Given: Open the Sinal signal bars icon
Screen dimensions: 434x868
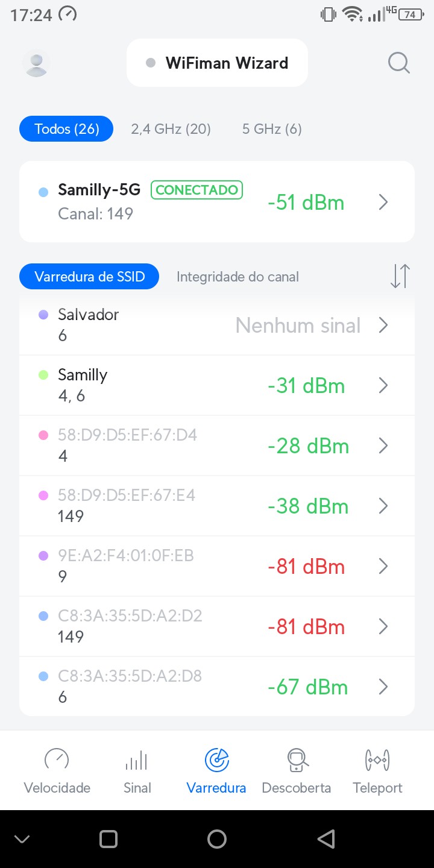Looking at the screenshot, I should pyautogui.click(x=137, y=760).
